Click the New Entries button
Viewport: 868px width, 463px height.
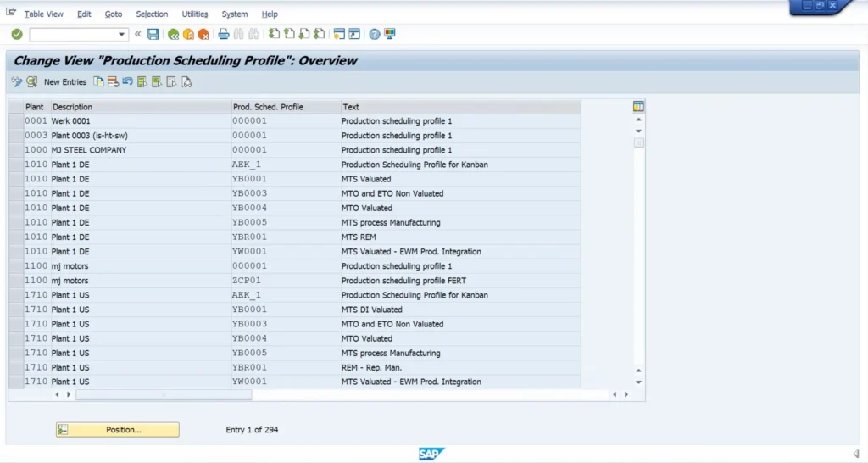[x=65, y=82]
